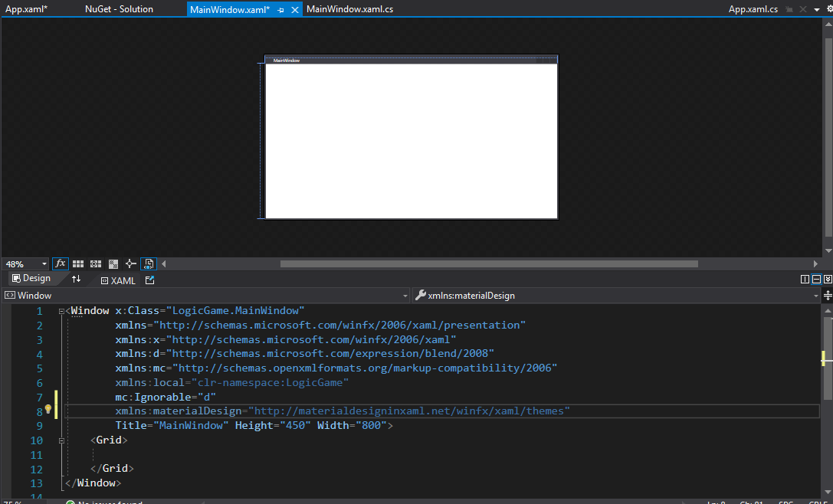This screenshot has width=833, height=504.
Task: Collapse the Window element on line 1
Action: tap(62, 311)
